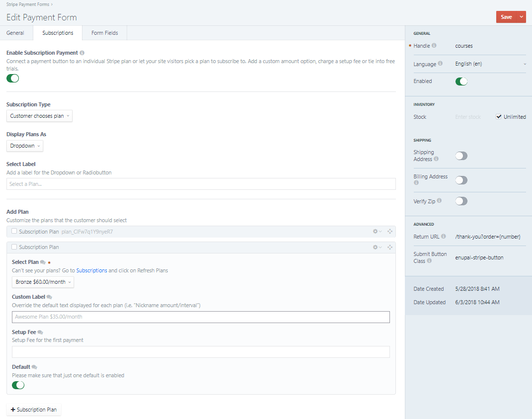Click info icon under Billing Address

pyautogui.click(x=416, y=183)
